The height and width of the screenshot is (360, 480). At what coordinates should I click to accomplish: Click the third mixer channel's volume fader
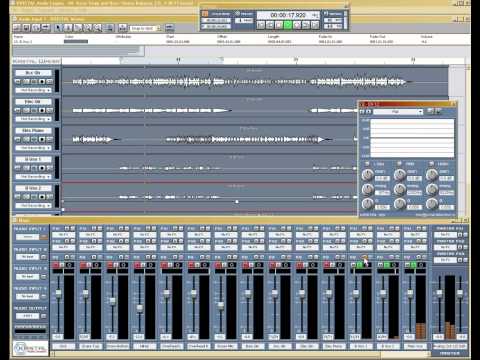112,301
